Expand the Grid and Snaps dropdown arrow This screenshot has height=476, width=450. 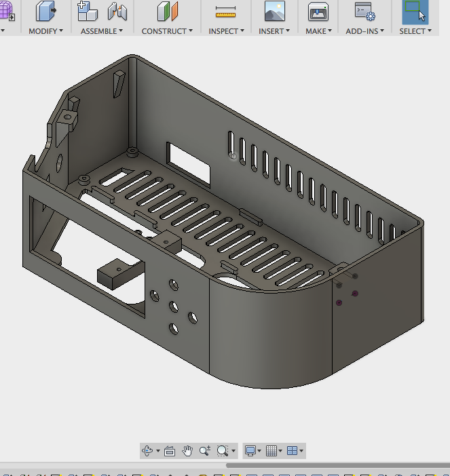(x=280, y=451)
